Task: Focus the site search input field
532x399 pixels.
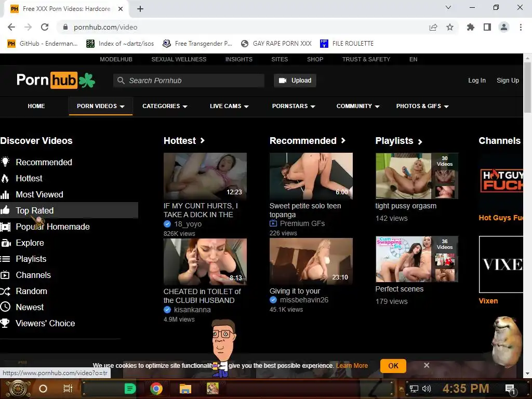Action: (x=189, y=81)
